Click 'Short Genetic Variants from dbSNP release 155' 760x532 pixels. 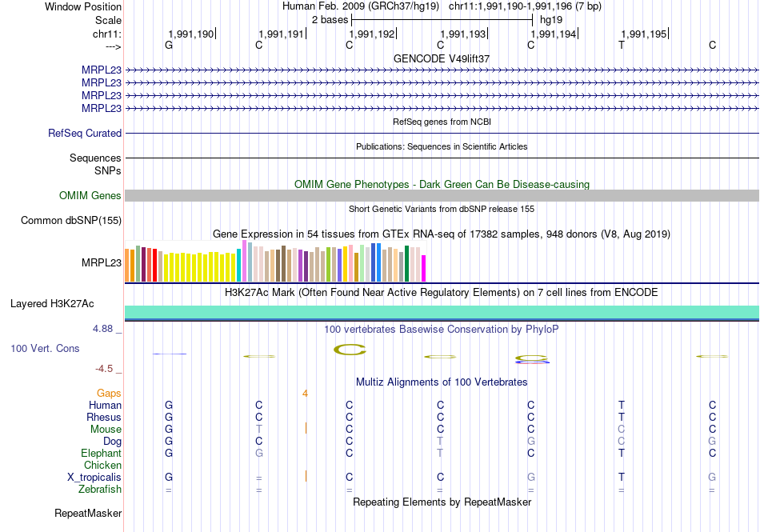click(x=442, y=209)
